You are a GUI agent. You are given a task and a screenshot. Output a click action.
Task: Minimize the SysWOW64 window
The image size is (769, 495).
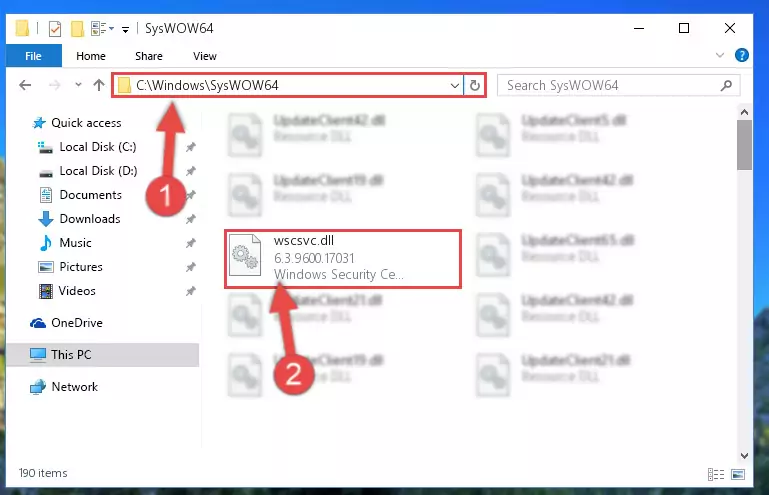639,28
